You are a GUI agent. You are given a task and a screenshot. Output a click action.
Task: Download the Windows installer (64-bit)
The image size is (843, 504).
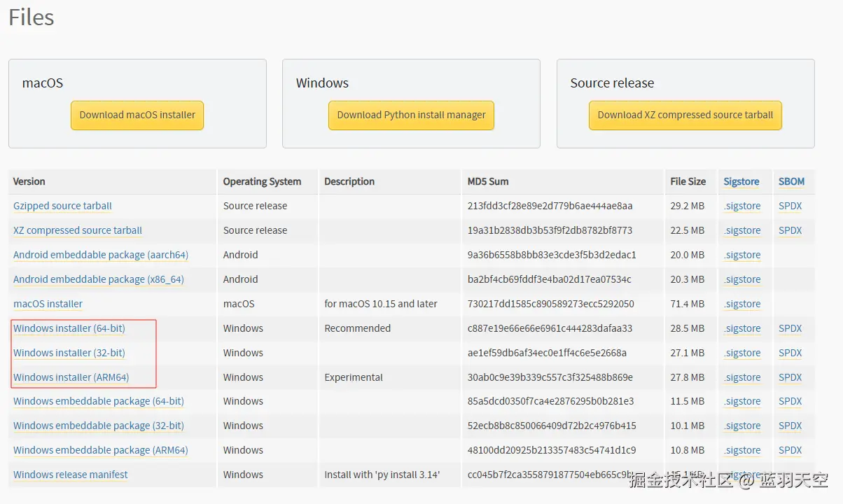coord(69,328)
